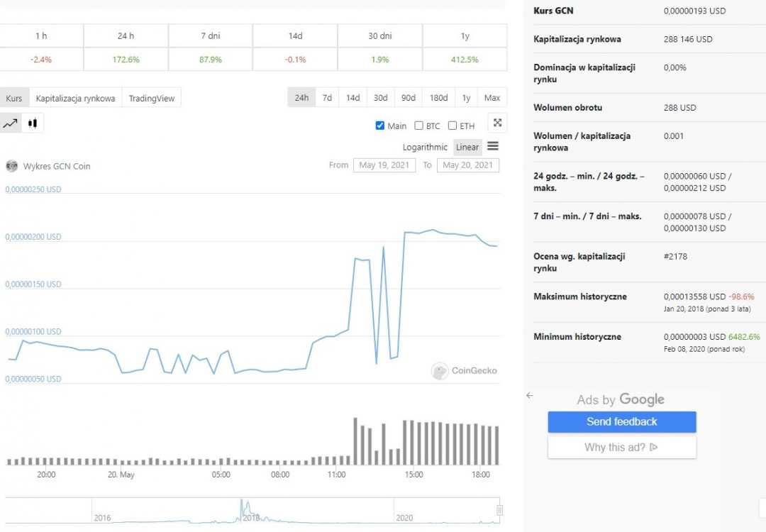
Task: Switch to candlestick chart icon
Action: tap(33, 123)
